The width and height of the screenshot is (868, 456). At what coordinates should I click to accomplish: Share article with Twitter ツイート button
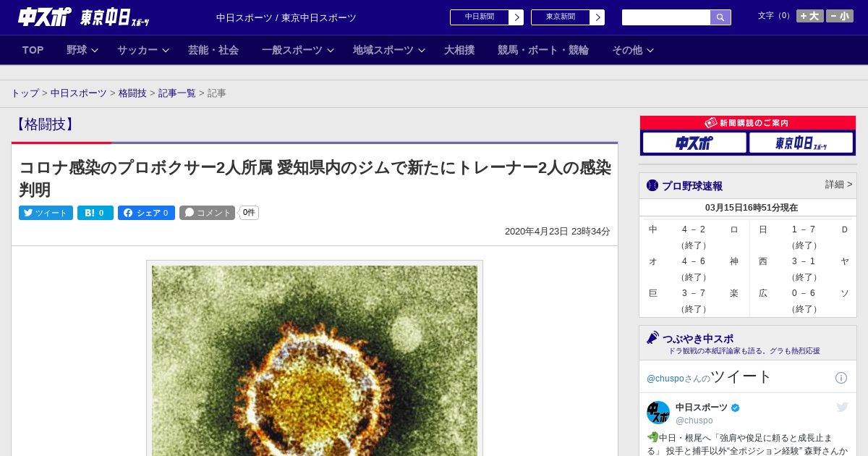click(46, 213)
